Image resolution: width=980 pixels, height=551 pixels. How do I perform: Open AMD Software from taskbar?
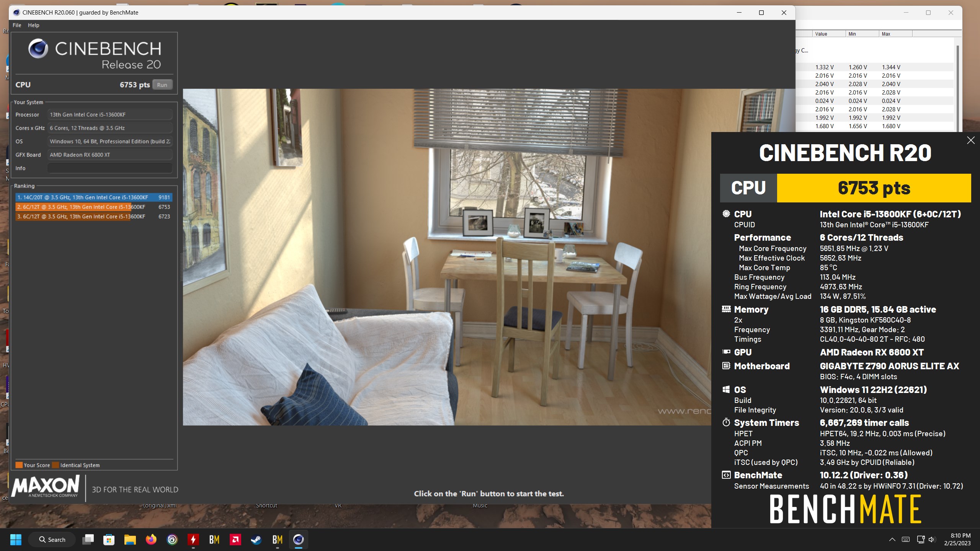point(235,540)
